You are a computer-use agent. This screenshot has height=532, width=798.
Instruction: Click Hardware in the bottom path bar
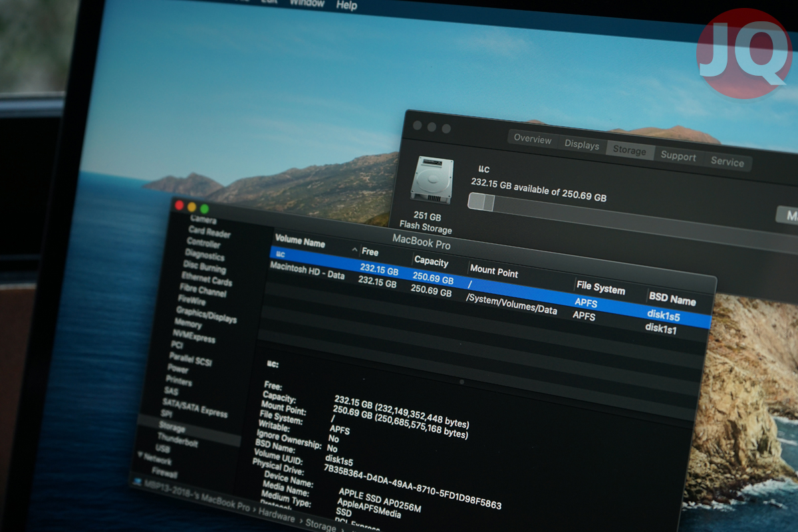277,517
